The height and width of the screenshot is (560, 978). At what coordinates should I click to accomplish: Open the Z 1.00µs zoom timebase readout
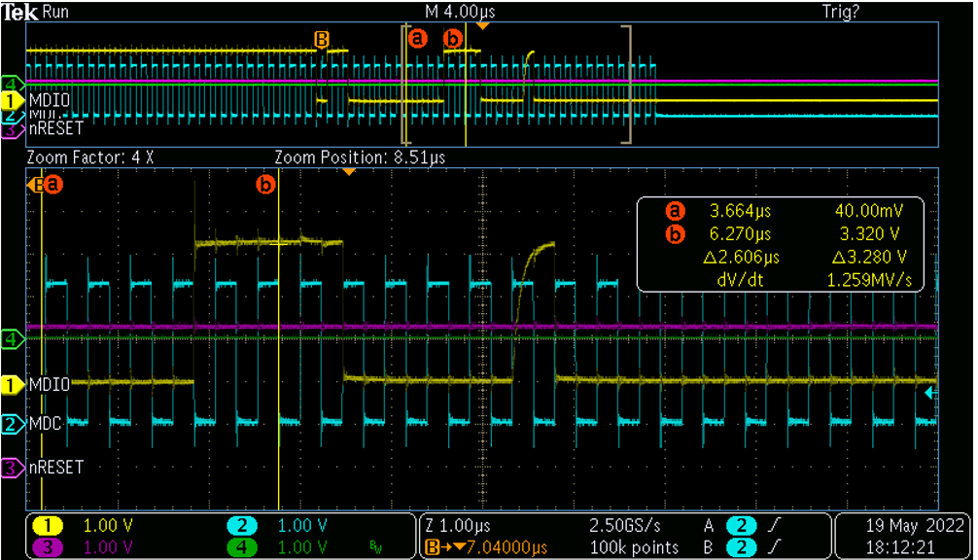(x=462, y=526)
